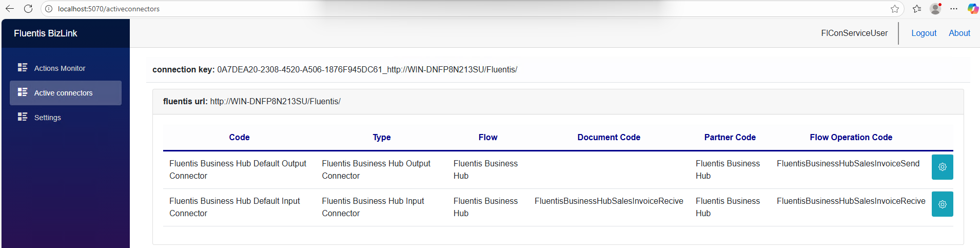The height and width of the screenshot is (248, 980).
Task: Click the Active connectors sidebar icon
Action: 23,92
